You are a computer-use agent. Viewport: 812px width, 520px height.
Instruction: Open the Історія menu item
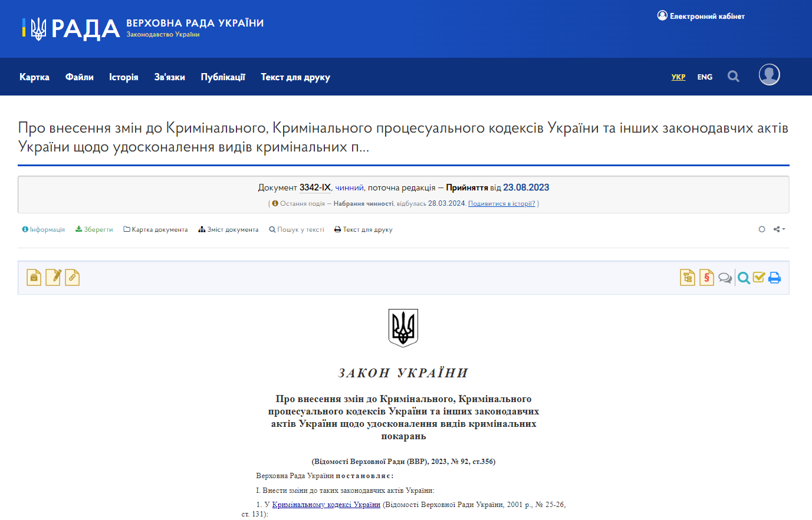point(124,77)
